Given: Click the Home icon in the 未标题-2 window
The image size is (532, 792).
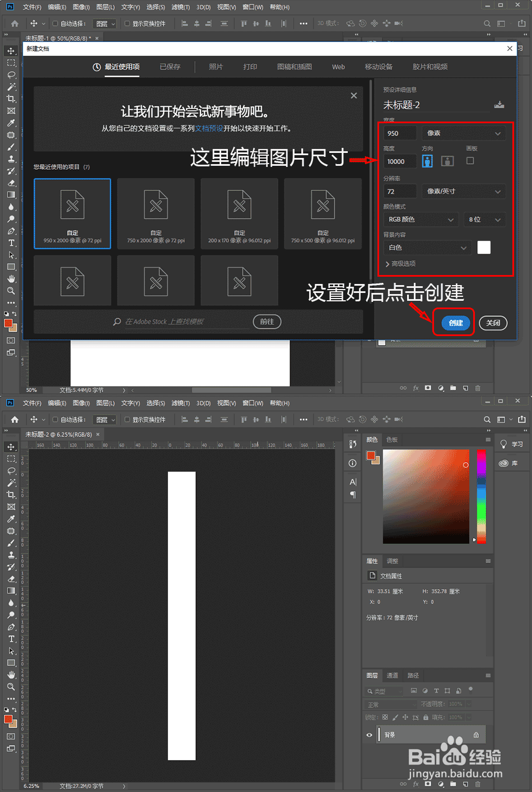Looking at the screenshot, I should pos(15,420).
